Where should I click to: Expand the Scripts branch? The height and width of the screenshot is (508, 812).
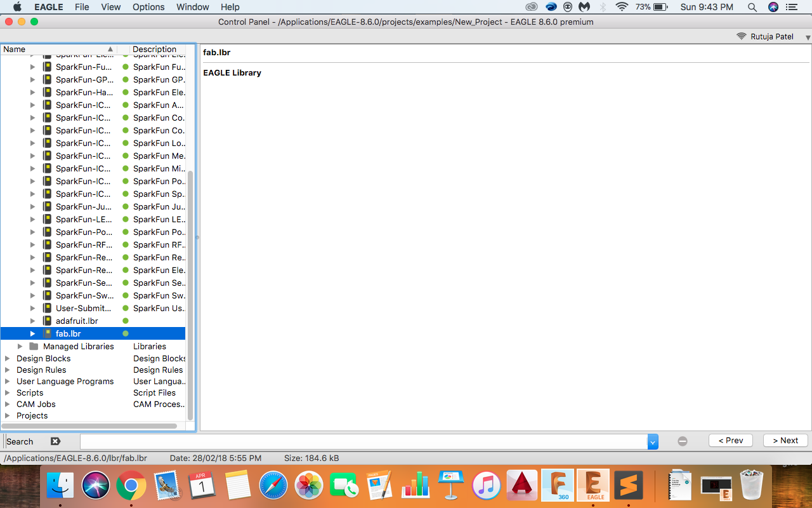[8, 392]
